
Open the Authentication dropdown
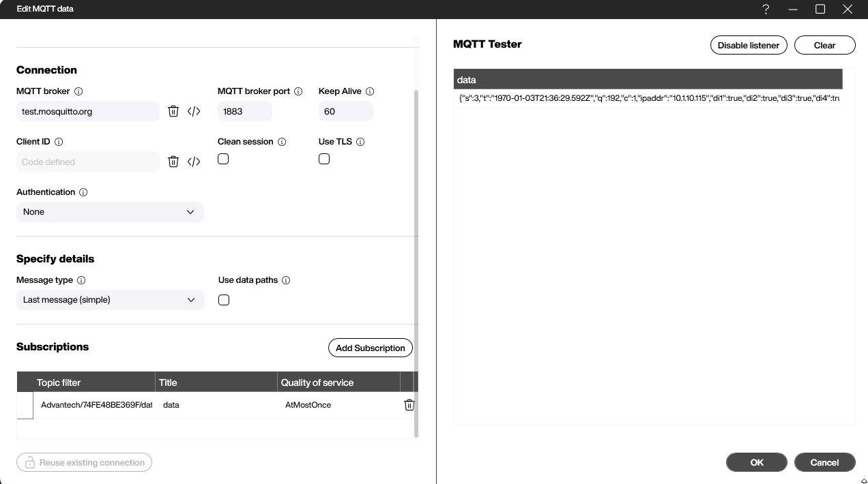point(109,211)
